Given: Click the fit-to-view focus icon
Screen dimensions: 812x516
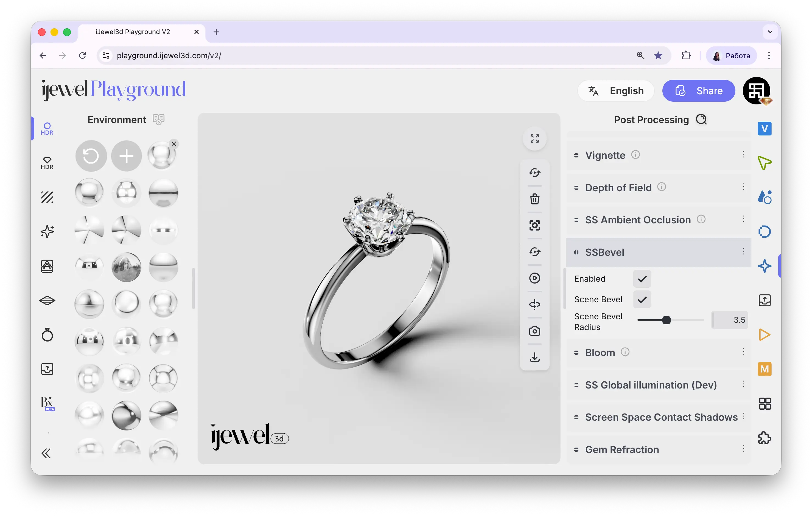Looking at the screenshot, I should (x=534, y=225).
